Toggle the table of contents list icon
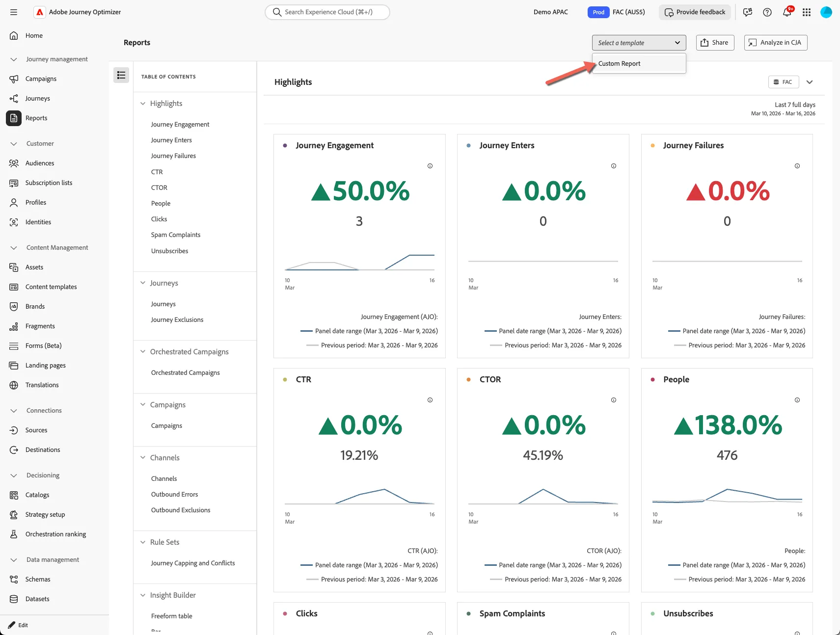Viewport: 840px width, 635px height. pyautogui.click(x=121, y=75)
